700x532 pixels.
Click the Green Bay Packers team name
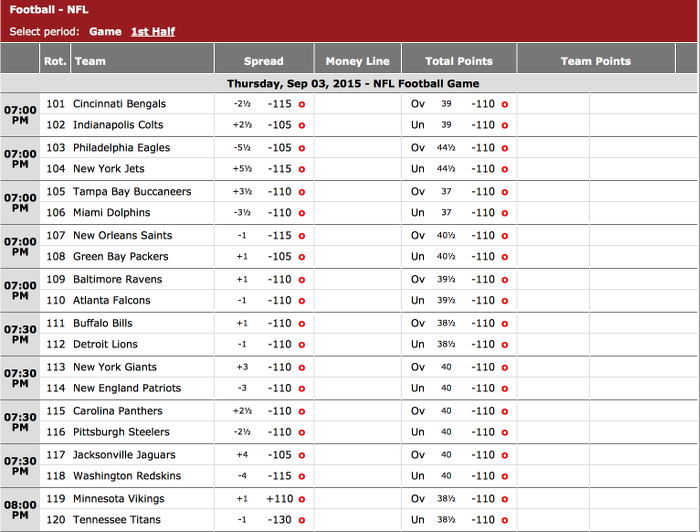tap(121, 257)
